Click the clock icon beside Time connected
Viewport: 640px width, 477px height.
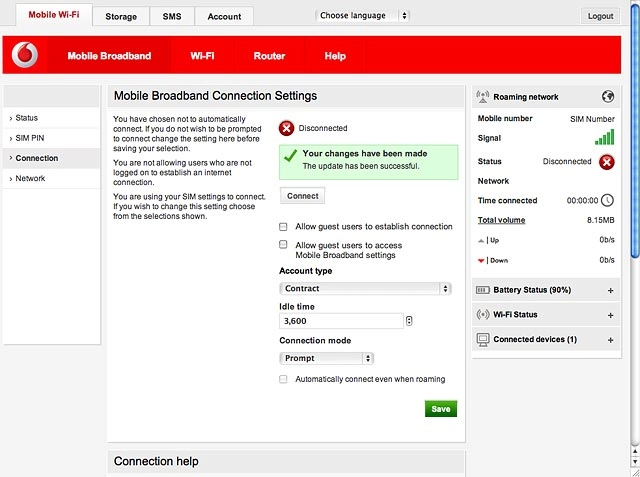(608, 200)
